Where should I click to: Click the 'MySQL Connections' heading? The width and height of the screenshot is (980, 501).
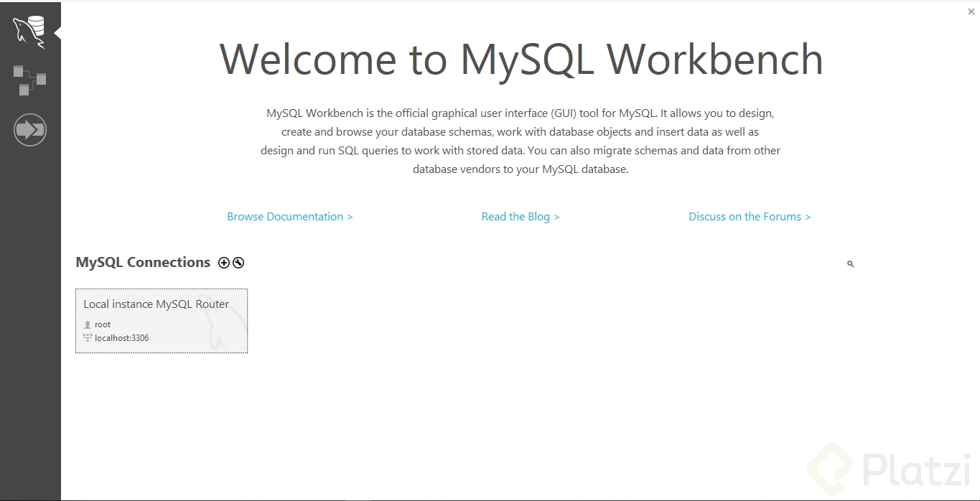(143, 263)
